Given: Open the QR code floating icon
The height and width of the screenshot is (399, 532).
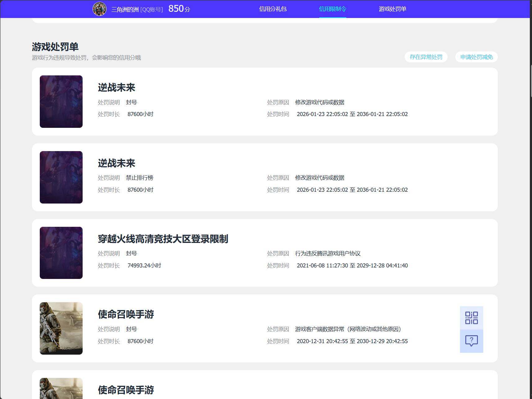Looking at the screenshot, I should coord(471,318).
